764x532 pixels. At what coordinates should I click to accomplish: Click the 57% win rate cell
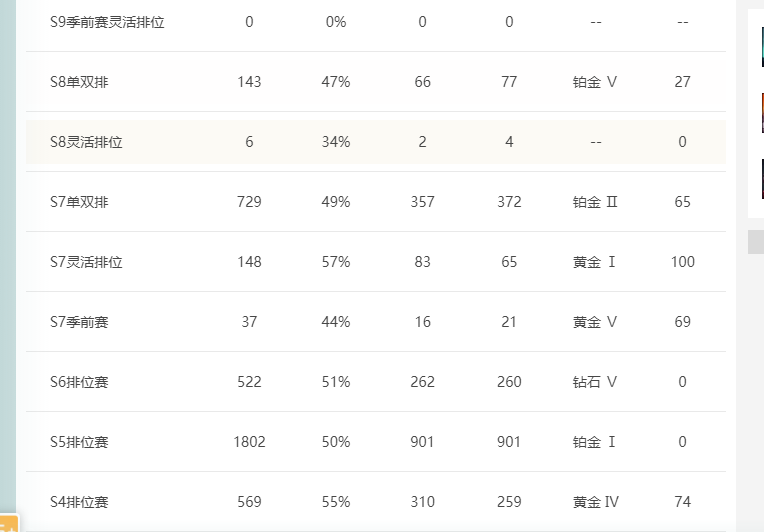coord(336,262)
